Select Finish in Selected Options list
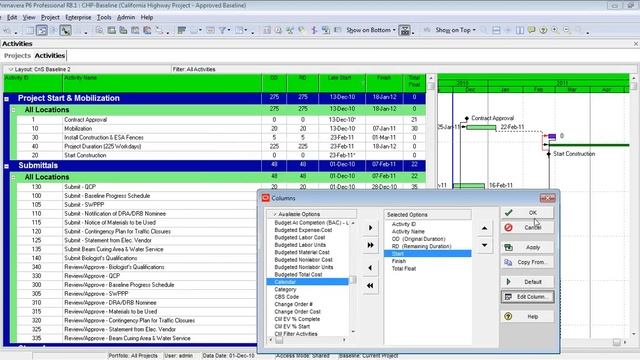The image size is (640, 360). pos(399,261)
